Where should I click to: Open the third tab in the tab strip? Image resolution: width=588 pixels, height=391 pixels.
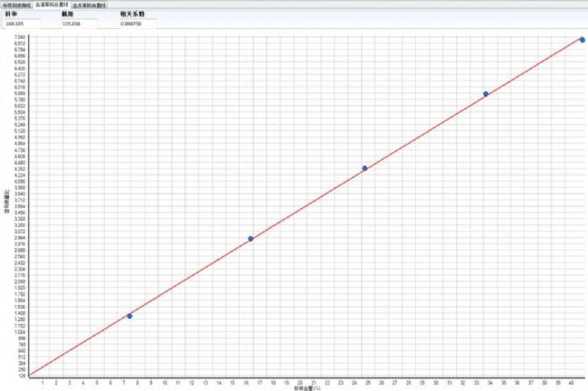pyautogui.click(x=89, y=4)
